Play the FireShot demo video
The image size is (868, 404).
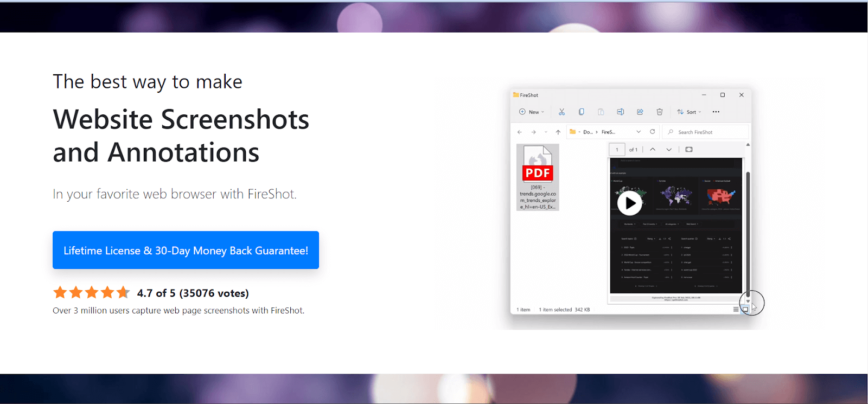pyautogui.click(x=629, y=203)
